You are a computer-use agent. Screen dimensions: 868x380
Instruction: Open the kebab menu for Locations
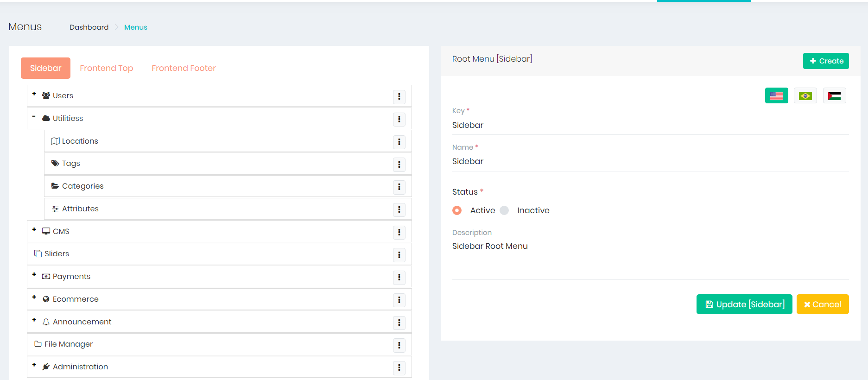click(399, 142)
